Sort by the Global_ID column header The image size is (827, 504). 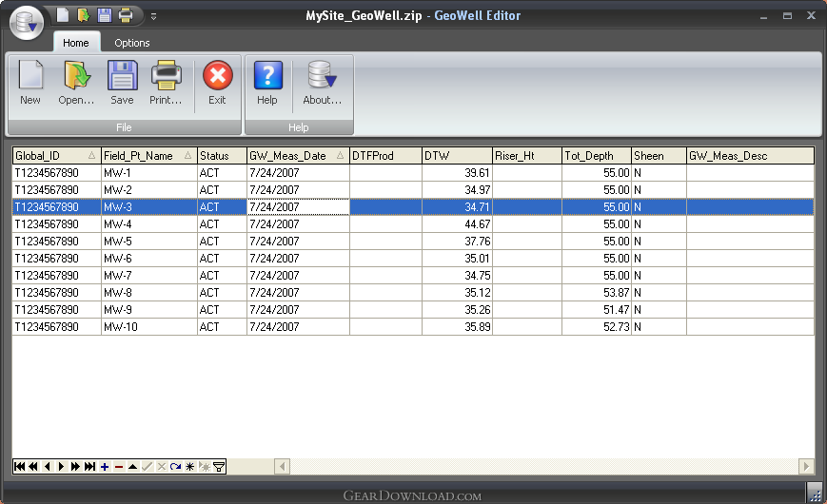pos(56,156)
